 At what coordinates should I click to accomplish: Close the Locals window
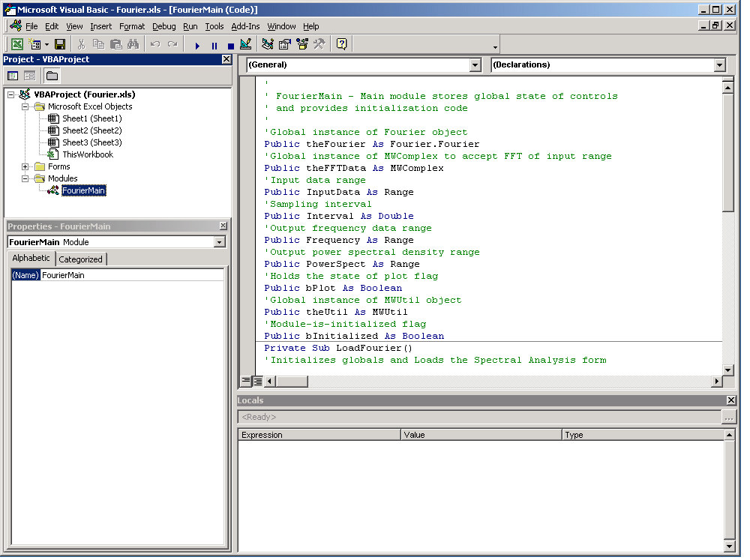pyautogui.click(x=730, y=400)
